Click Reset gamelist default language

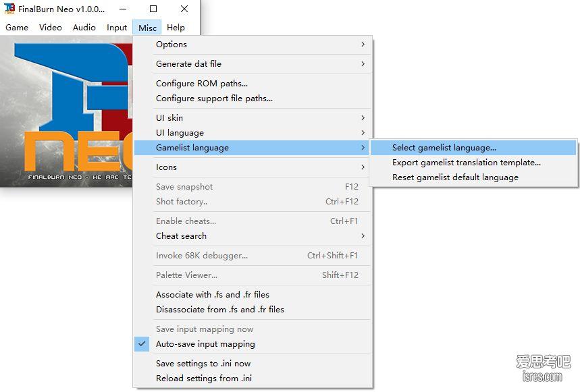[x=473, y=177]
